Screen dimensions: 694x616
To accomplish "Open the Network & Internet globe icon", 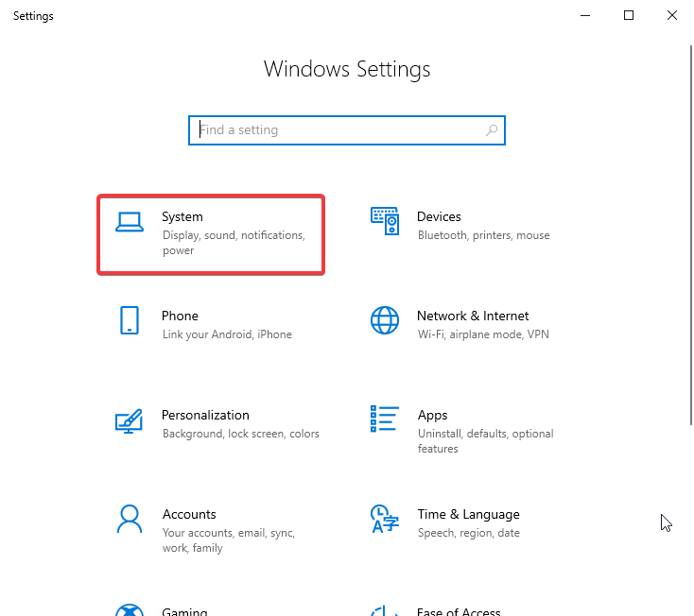I will click(x=384, y=320).
